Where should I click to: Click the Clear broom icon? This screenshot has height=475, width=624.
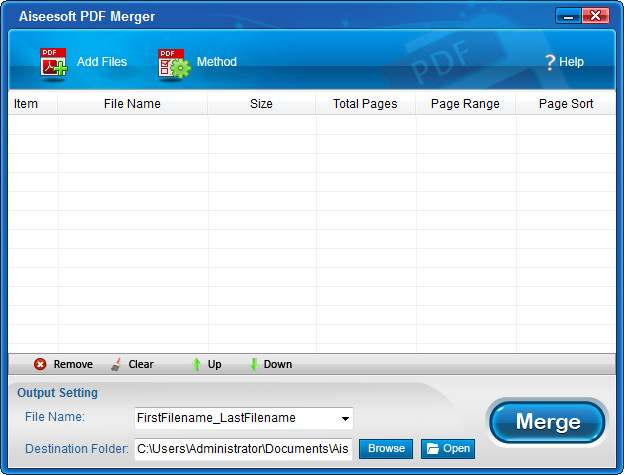[x=116, y=364]
